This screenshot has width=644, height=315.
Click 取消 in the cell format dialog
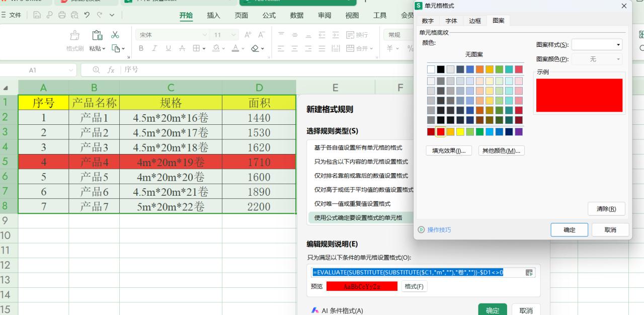pyautogui.click(x=610, y=229)
